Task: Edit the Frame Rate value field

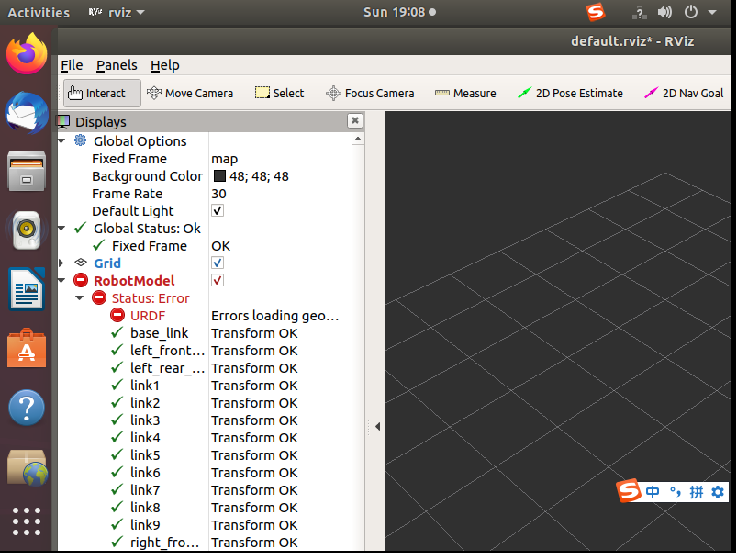Action: click(x=275, y=194)
